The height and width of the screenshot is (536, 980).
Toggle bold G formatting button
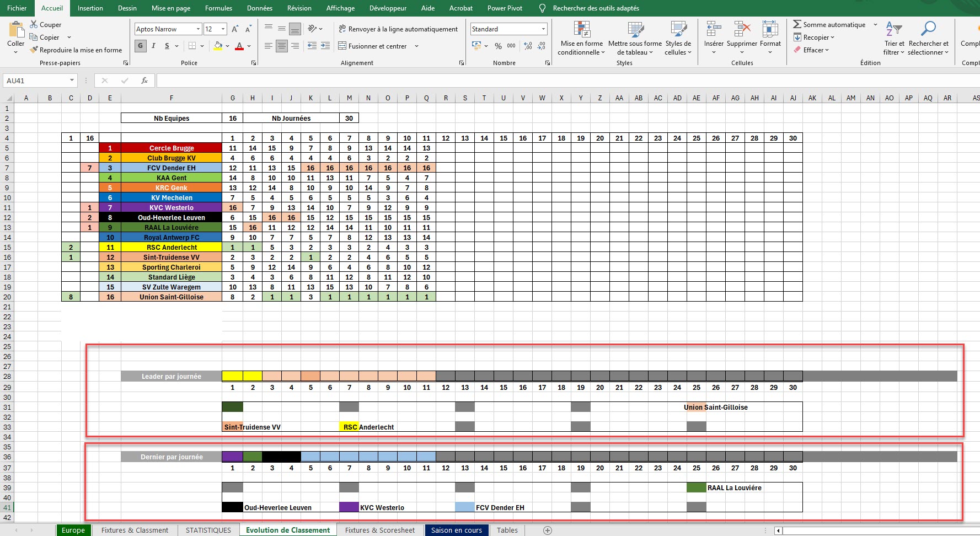pos(141,46)
